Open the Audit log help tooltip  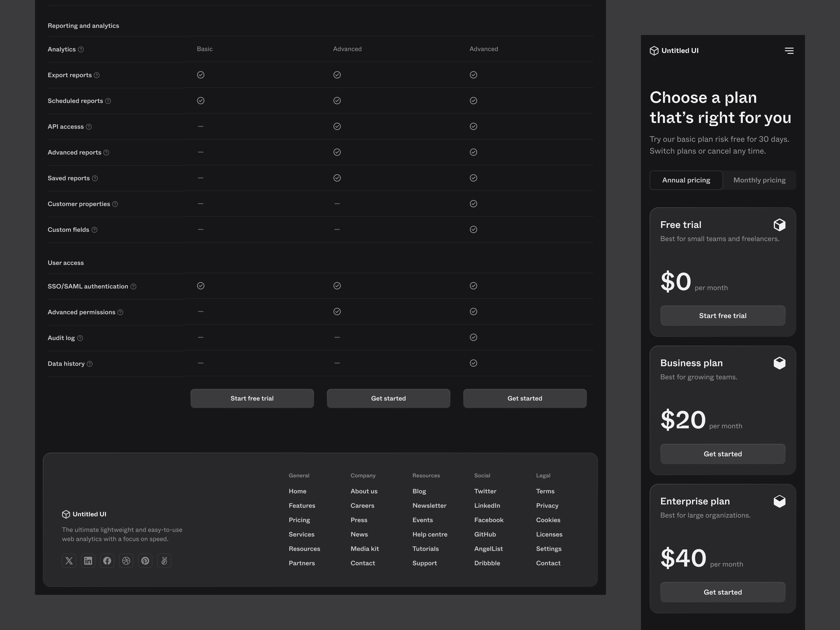[80, 338]
